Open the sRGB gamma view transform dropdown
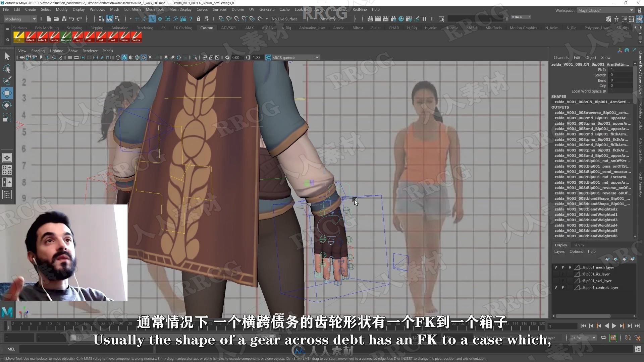Image resolution: width=644 pixels, height=362 pixels. 296,58
